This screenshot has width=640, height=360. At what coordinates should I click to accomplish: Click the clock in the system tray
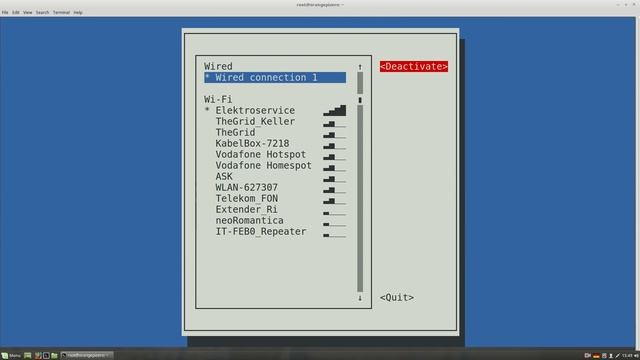tap(627, 356)
